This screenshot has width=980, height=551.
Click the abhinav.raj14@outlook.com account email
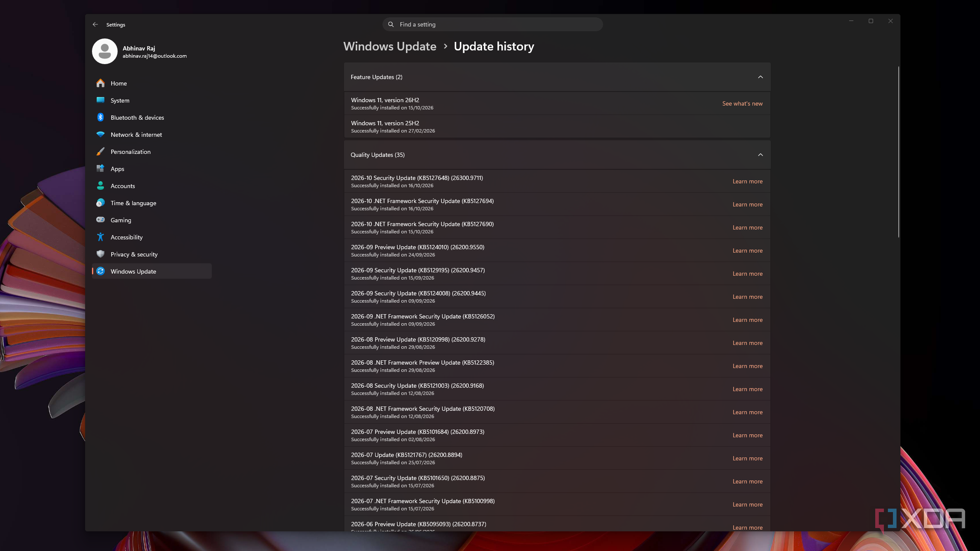click(x=154, y=56)
